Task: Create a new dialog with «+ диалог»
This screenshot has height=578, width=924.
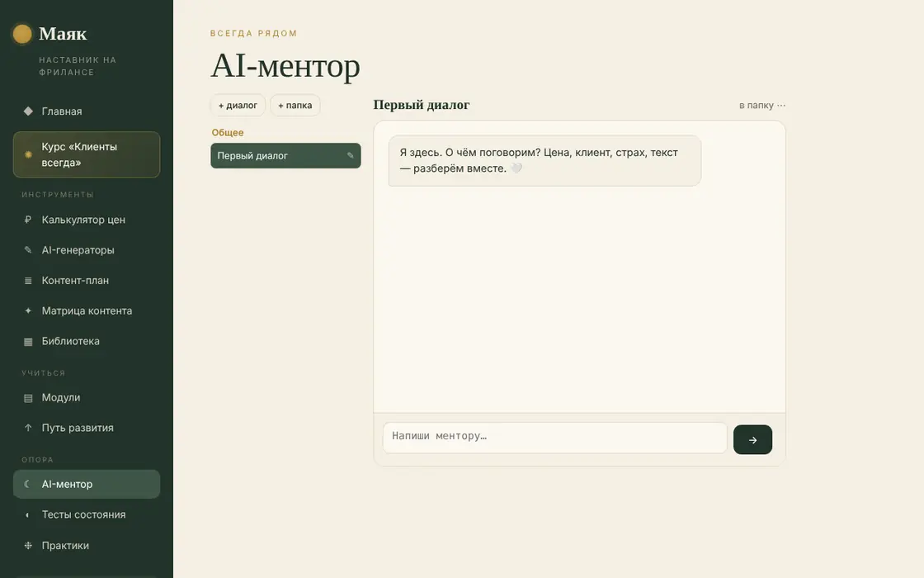Action: 238,106
